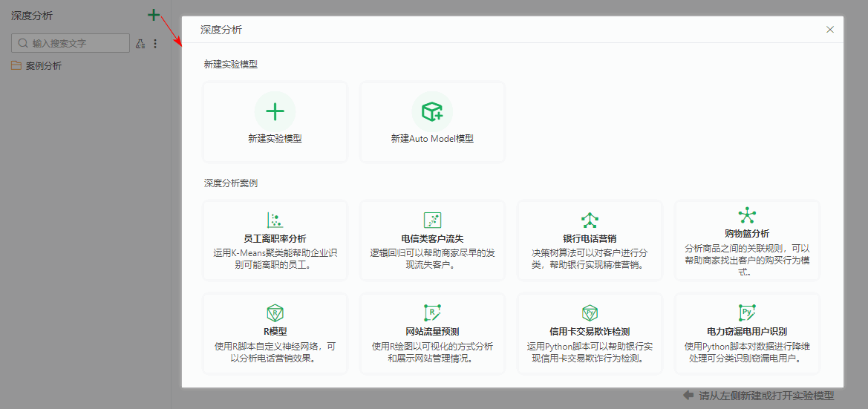Click the 电信类客户流失 regression icon
Viewport: 868px width, 409px height.
pos(432,220)
